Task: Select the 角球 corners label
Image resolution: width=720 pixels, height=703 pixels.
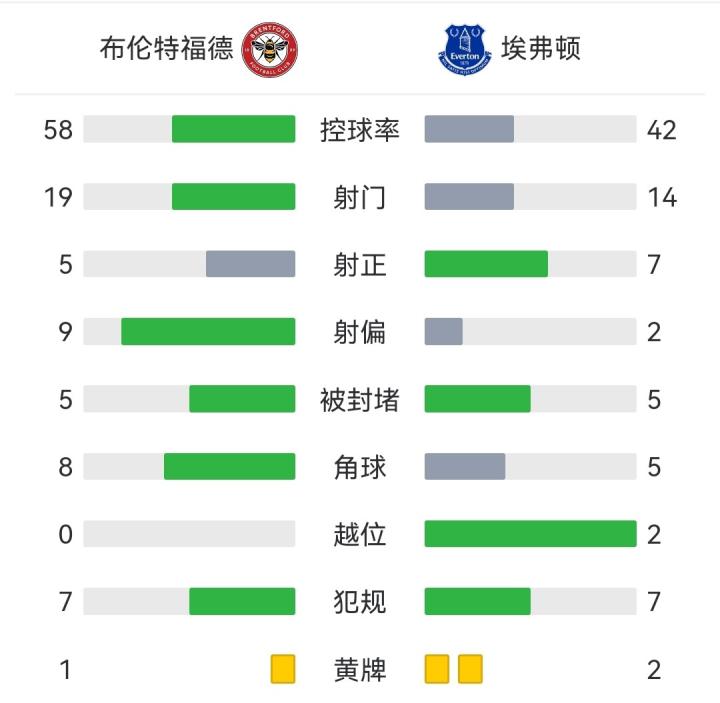Action: coord(360,467)
